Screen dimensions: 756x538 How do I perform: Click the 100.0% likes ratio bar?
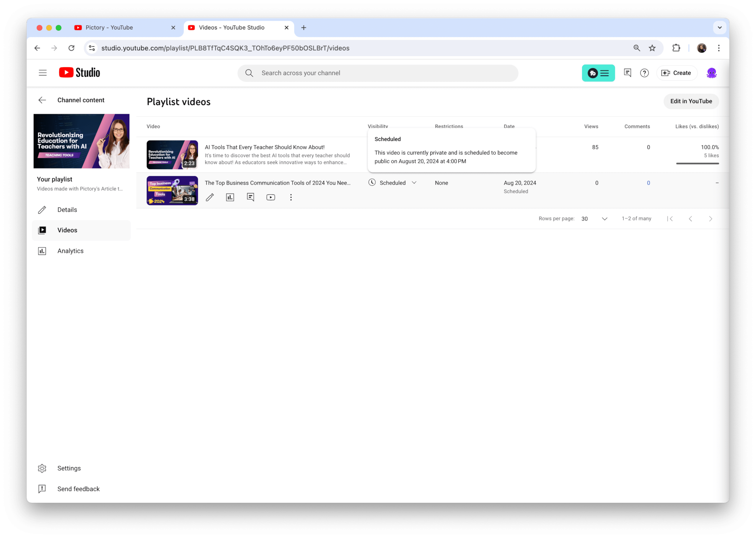pos(697,163)
